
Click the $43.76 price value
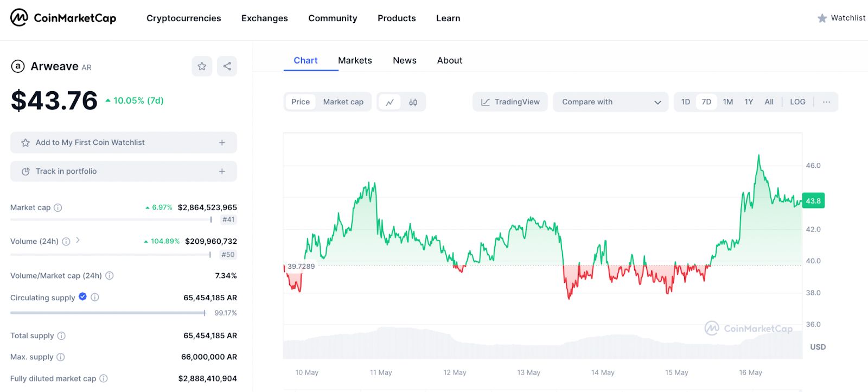[x=54, y=100]
